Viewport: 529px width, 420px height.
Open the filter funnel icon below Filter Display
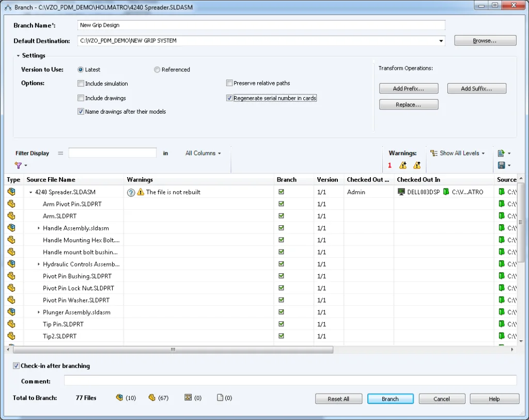click(x=20, y=165)
